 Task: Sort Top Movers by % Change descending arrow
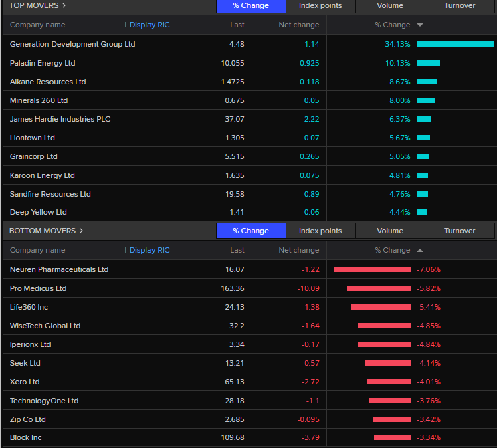(420, 25)
